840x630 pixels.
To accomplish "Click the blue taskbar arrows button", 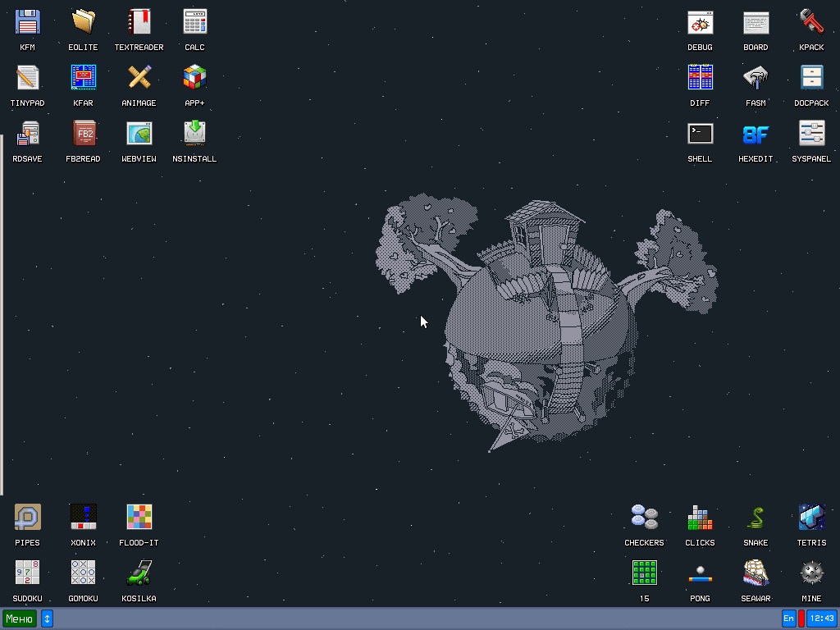I will [x=47, y=619].
